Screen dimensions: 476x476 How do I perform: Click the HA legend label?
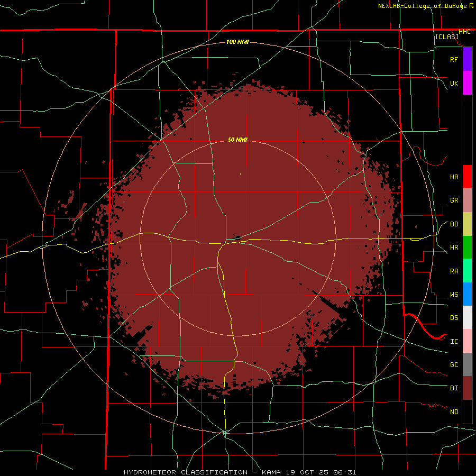[x=454, y=177]
